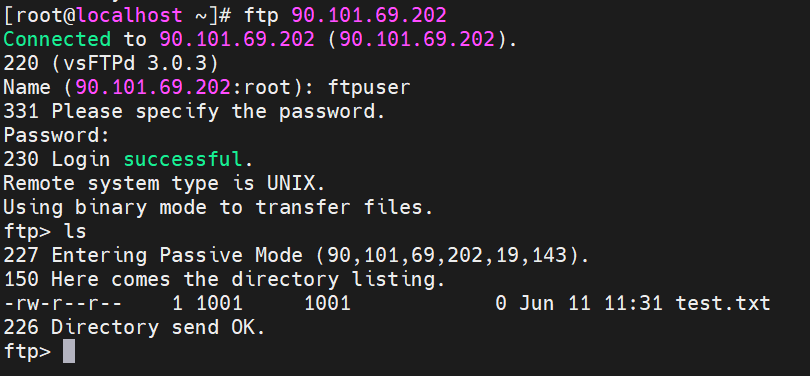Click the -rw-r--r-- file permissions string
The height and width of the screenshot is (376, 810).
(63, 303)
